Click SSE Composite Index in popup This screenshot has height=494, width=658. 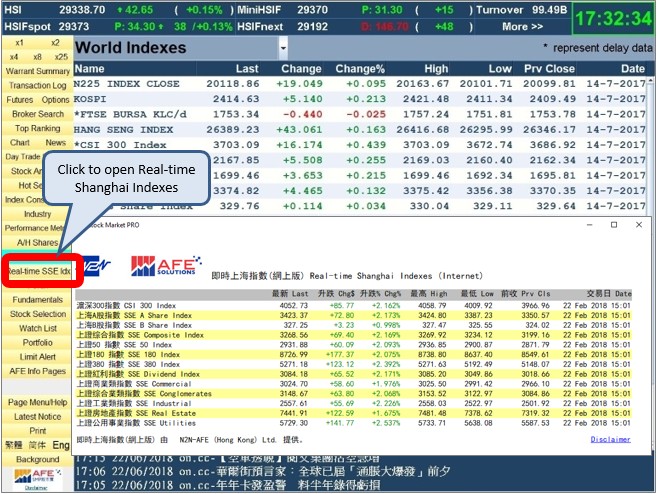coord(353,335)
